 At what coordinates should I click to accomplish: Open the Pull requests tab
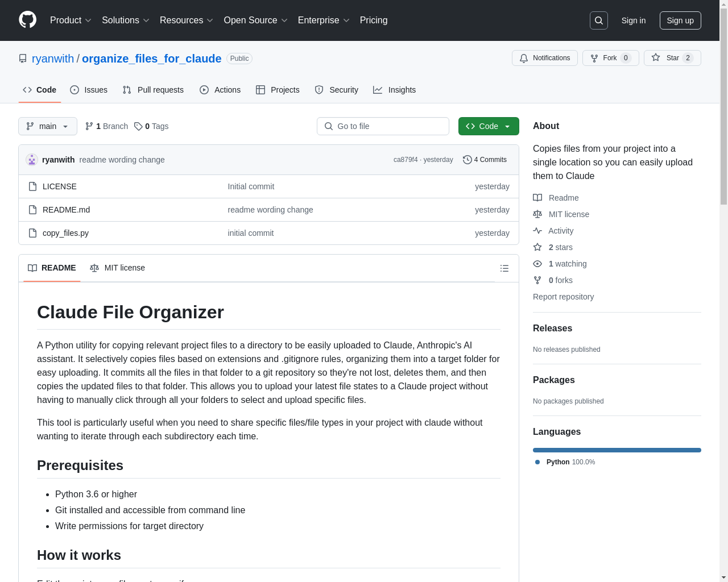153,90
